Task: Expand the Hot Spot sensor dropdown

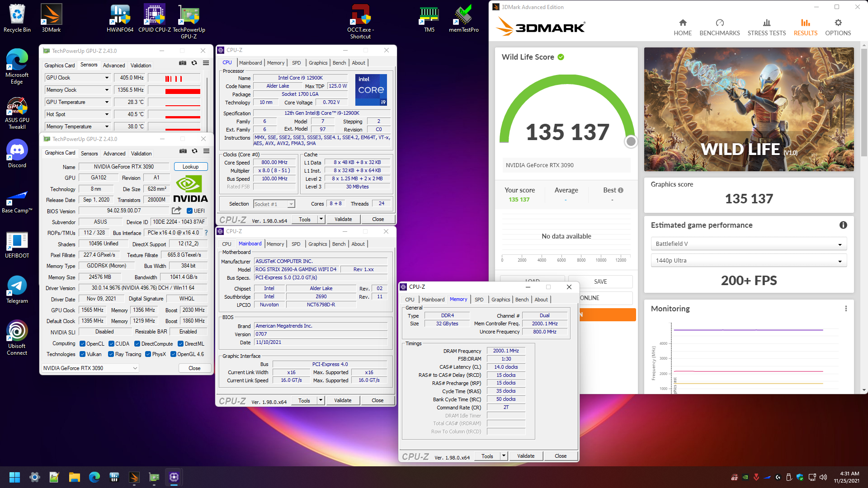Action: click(x=107, y=114)
